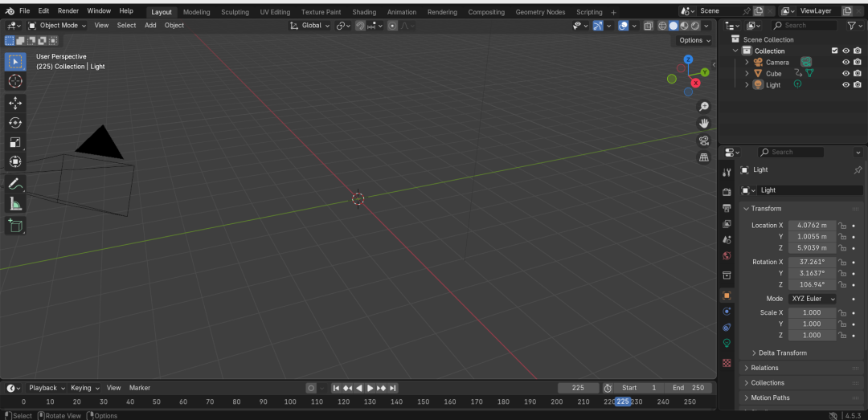This screenshot has width=868, height=420.
Task: Select the Measure tool
Action: click(15, 204)
